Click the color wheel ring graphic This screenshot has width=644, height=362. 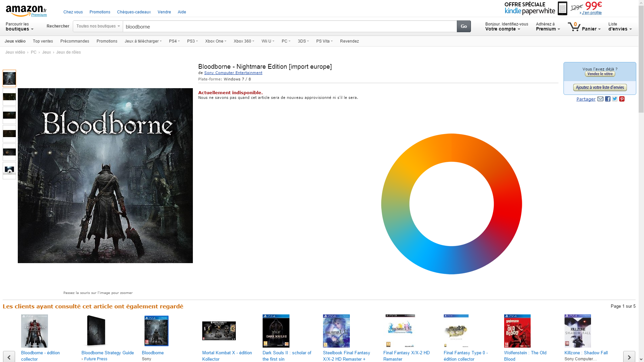pyautogui.click(x=451, y=147)
